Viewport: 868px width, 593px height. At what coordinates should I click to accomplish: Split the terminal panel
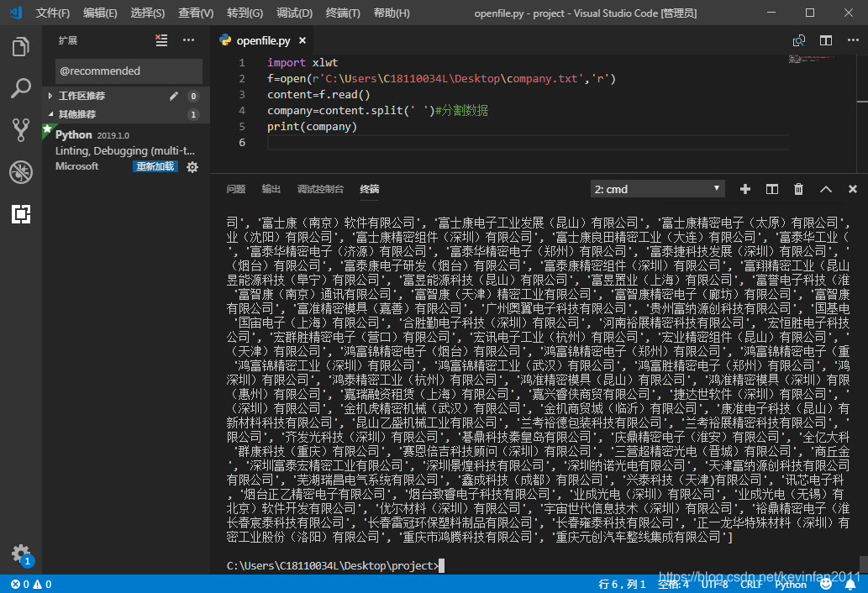771,189
